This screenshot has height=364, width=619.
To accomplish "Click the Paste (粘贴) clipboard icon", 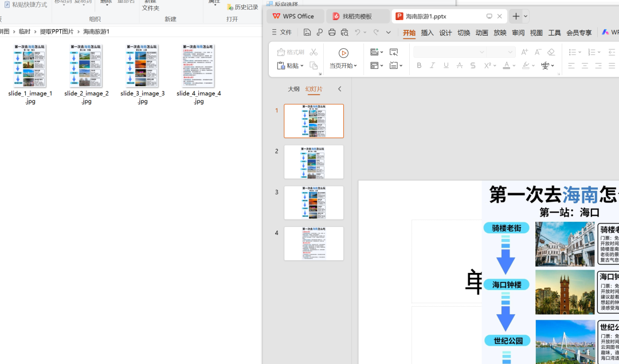I will click(281, 65).
